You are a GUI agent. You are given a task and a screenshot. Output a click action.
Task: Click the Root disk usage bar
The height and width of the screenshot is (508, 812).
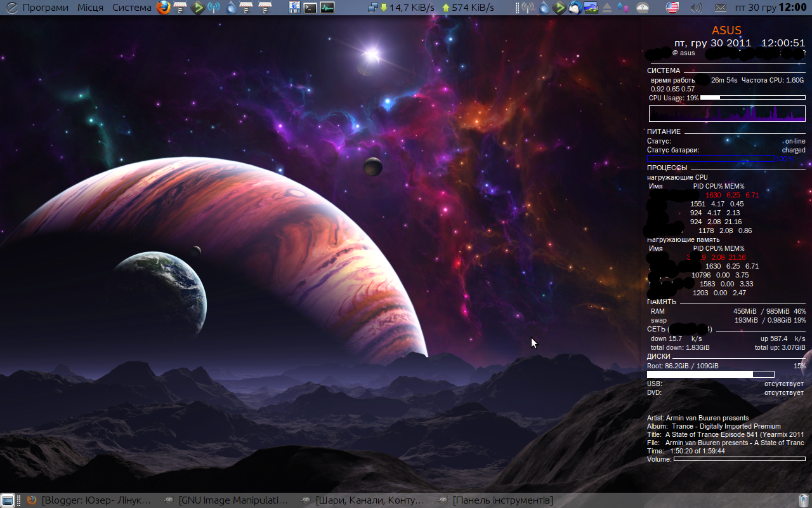[710, 375]
